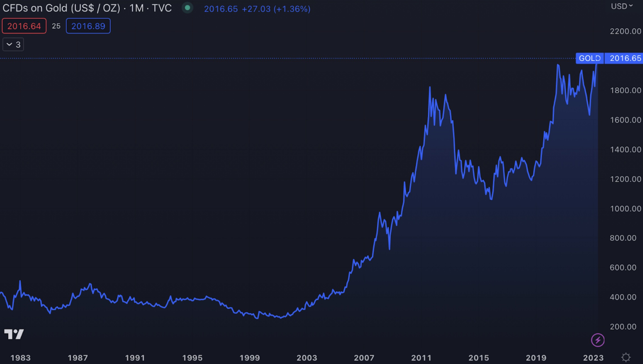Click the blue buy price 2016.89 button
The height and width of the screenshot is (364, 643).
point(88,26)
